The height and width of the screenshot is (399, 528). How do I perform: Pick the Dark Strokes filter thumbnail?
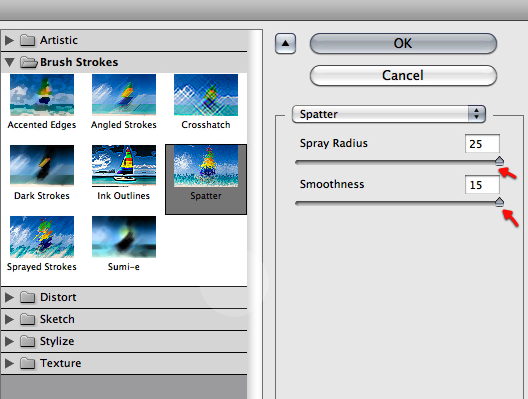pyautogui.click(x=42, y=166)
